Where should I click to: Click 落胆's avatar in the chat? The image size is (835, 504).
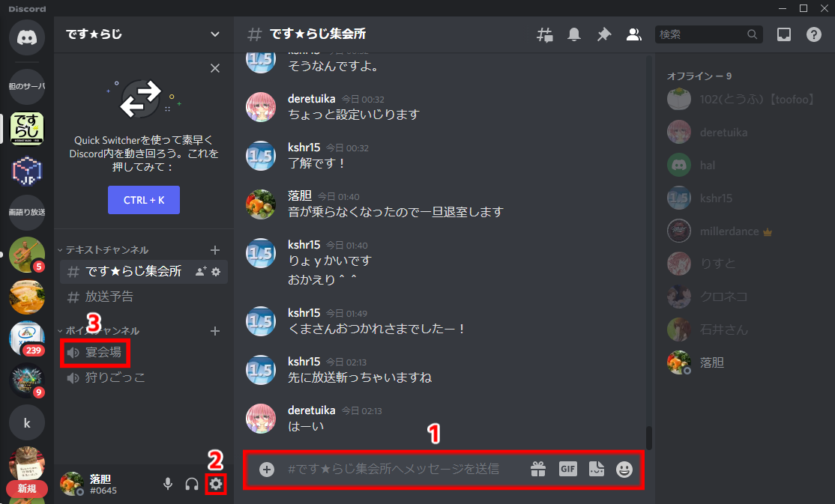[260, 204]
